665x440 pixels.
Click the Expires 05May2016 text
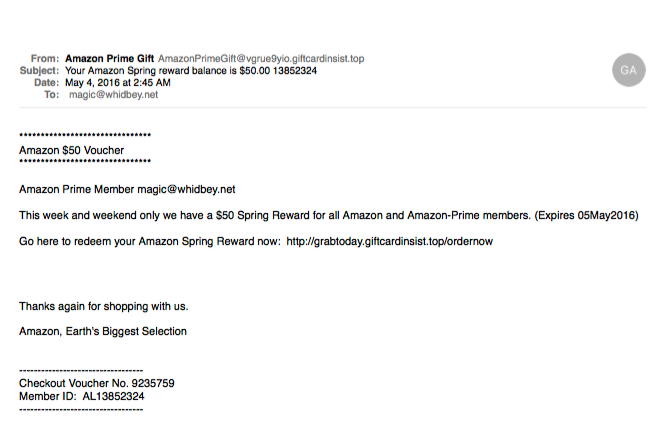pyautogui.click(x=588, y=215)
